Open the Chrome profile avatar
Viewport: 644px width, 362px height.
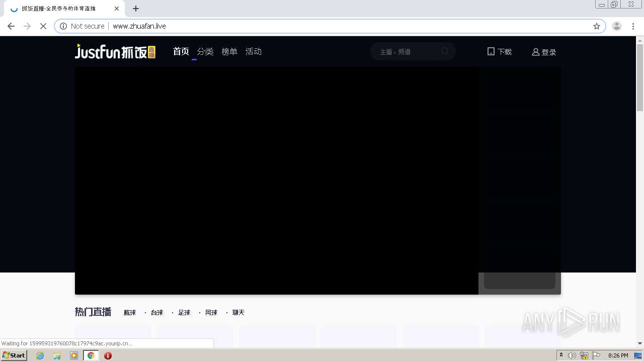pos(617,26)
